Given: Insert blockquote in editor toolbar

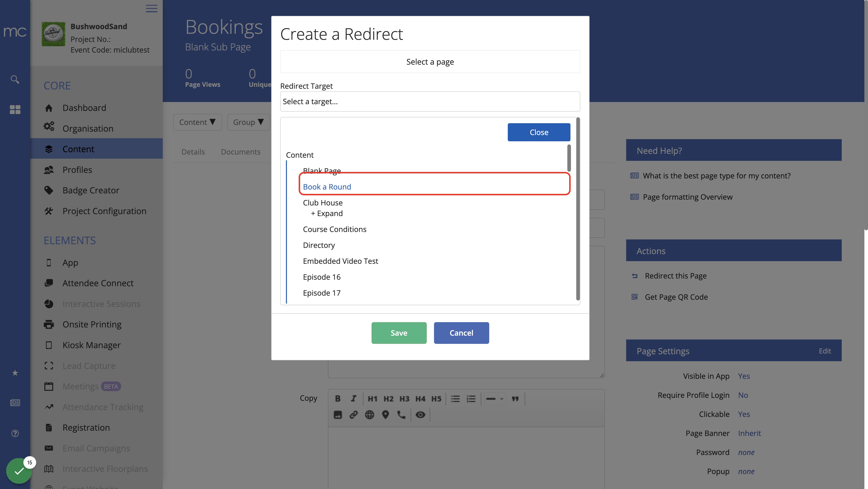Looking at the screenshot, I should (x=515, y=399).
